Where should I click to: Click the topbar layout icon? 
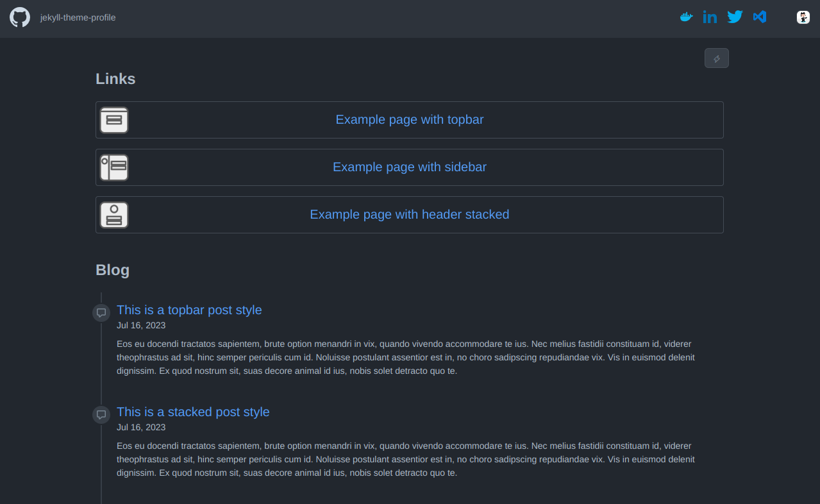point(114,120)
